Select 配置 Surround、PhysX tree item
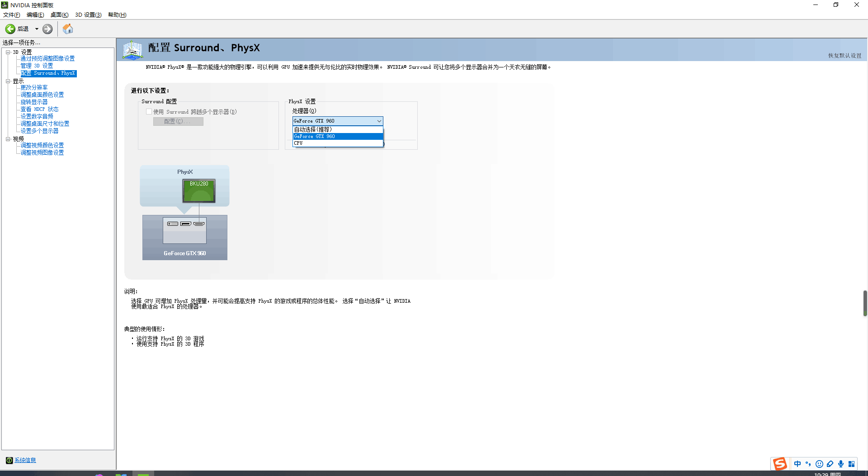This screenshot has height=476, width=868. click(x=48, y=73)
